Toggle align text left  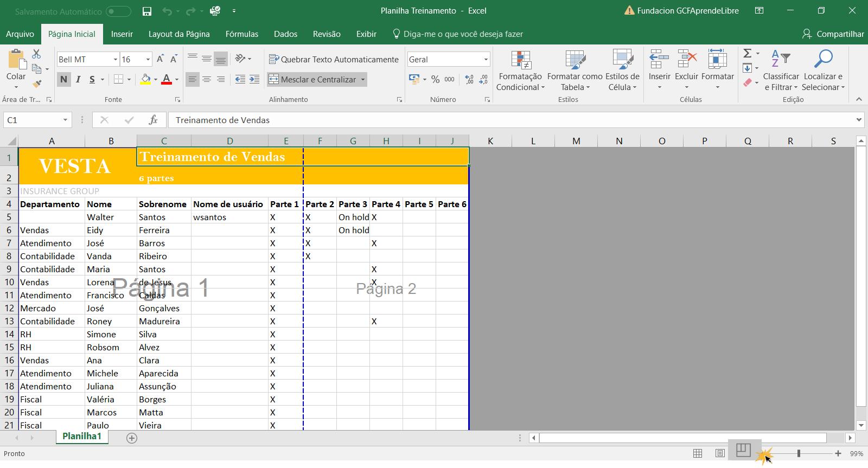tap(193, 79)
